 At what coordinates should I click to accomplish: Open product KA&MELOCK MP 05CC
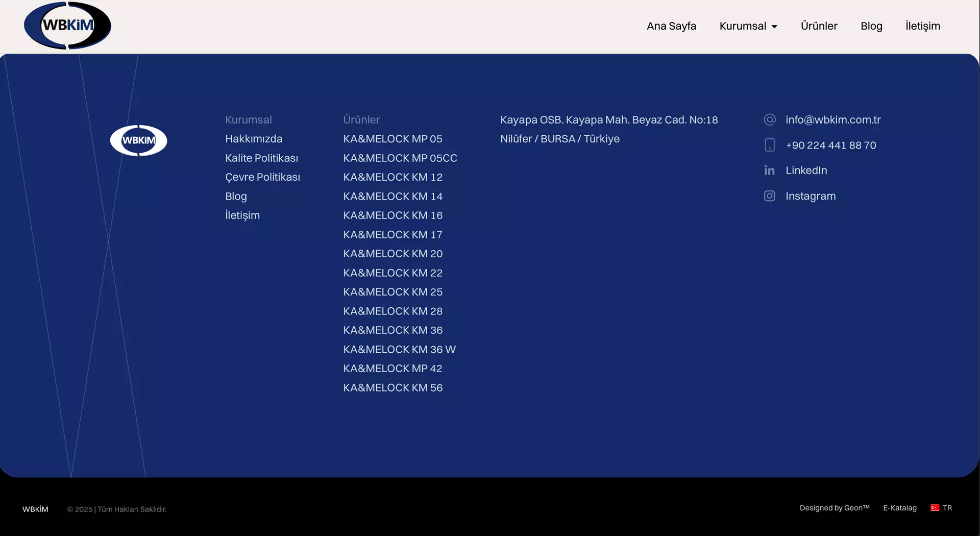click(x=400, y=158)
